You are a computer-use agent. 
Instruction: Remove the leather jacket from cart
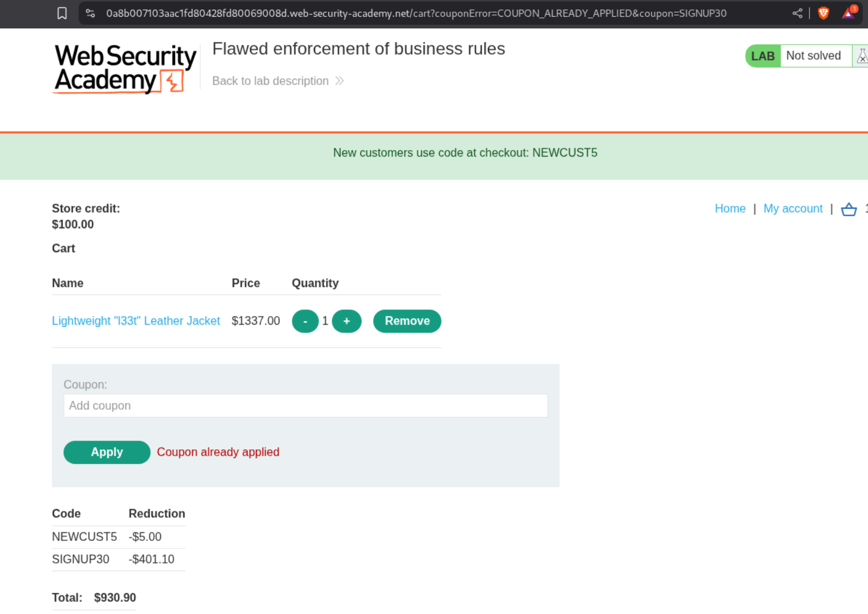click(x=407, y=321)
